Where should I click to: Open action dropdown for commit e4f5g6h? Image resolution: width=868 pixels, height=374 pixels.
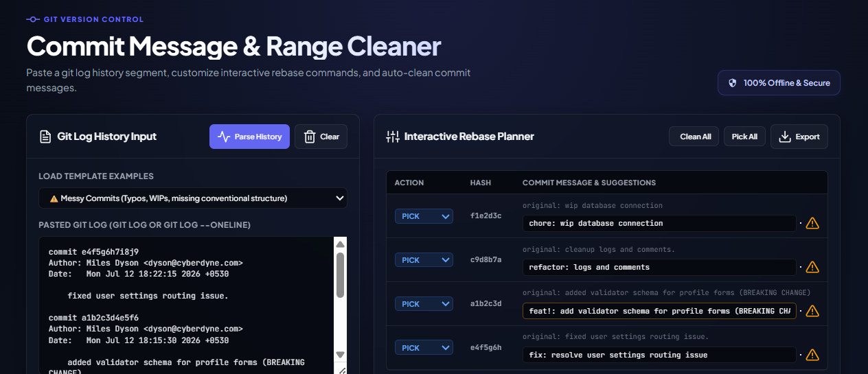(424, 348)
